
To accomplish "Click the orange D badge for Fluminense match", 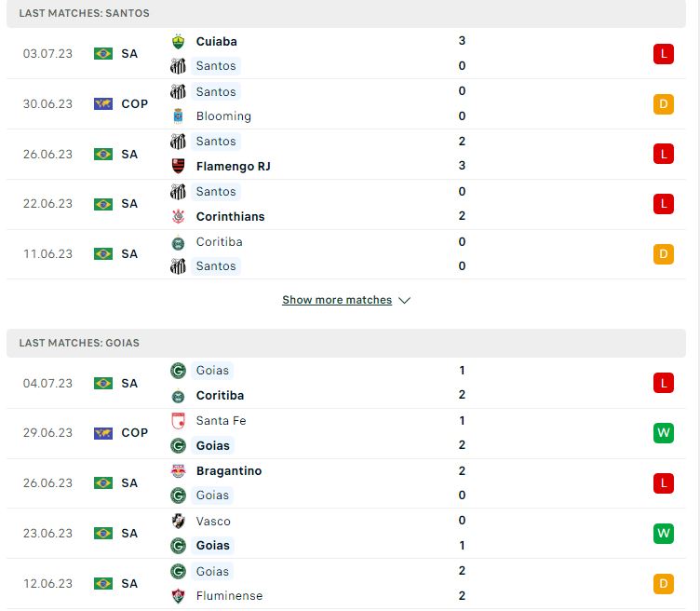I will coord(664,584).
